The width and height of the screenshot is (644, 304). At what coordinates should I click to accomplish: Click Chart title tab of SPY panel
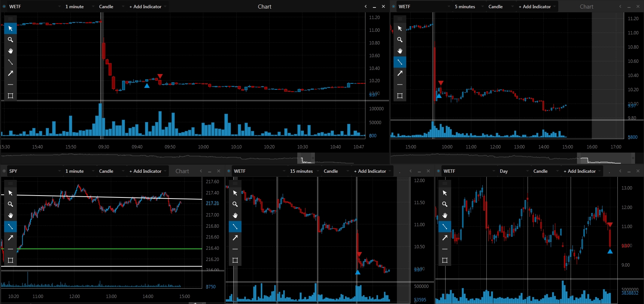click(x=182, y=171)
